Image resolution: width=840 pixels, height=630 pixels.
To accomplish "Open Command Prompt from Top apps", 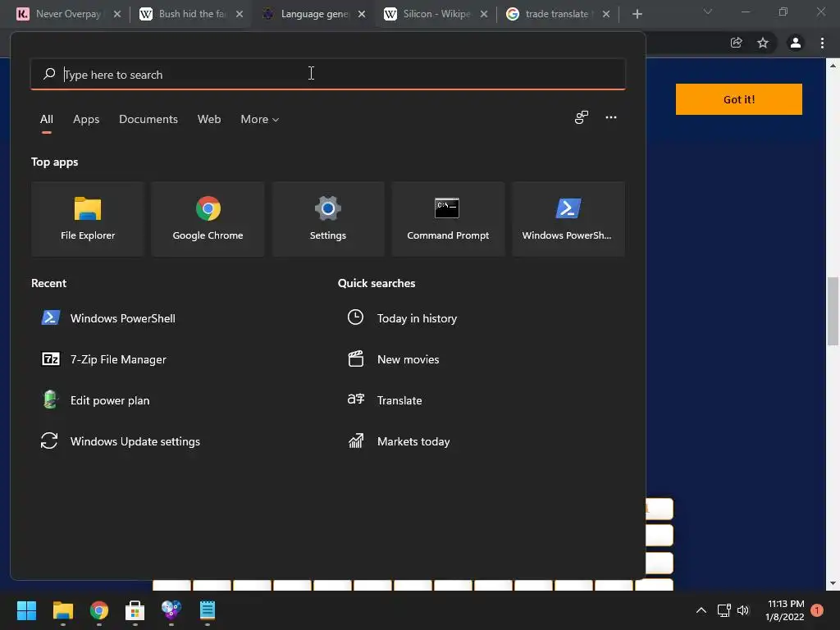I will 448,218.
